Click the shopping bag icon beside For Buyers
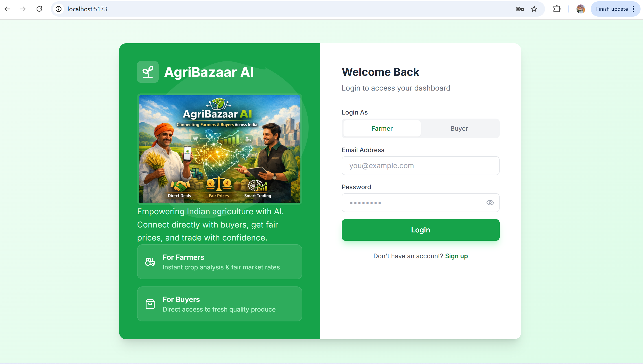Viewport: 643px width, 364px height. click(x=150, y=304)
